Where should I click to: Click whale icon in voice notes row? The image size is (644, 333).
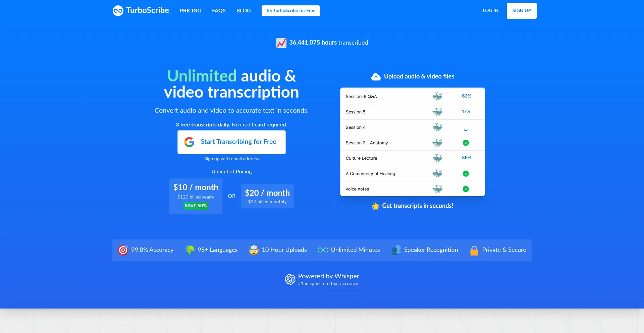pos(437,189)
